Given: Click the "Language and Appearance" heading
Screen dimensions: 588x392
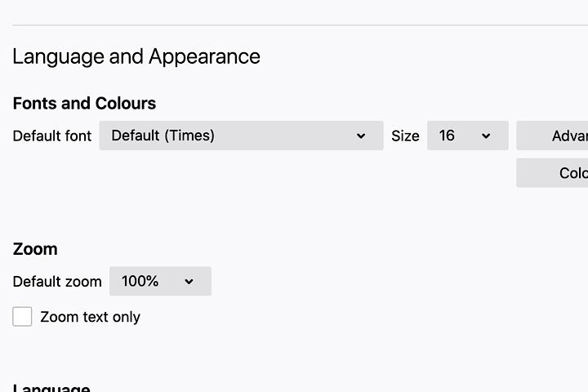Looking at the screenshot, I should click(x=136, y=56).
